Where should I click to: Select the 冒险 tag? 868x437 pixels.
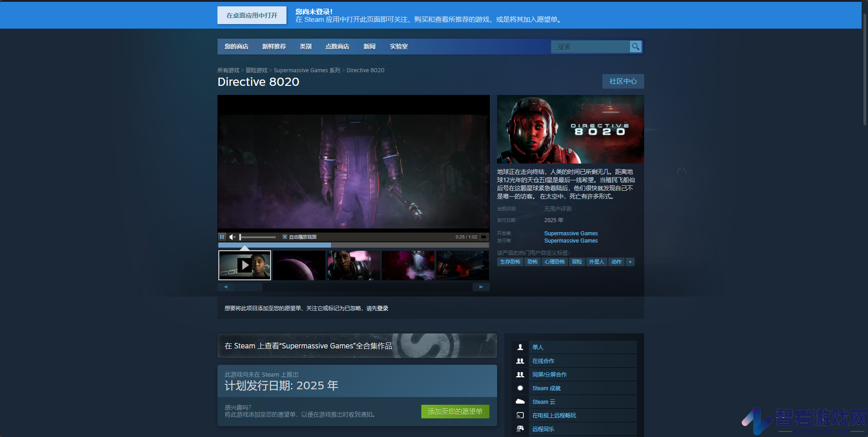pos(577,262)
